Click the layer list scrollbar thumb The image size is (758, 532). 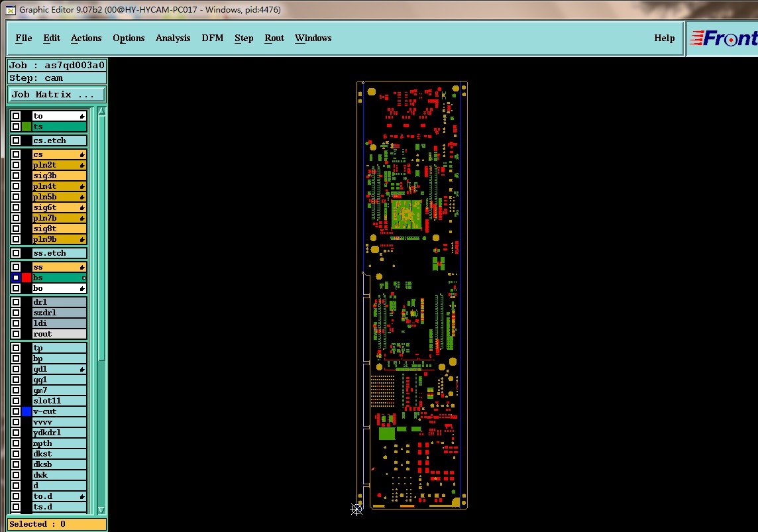tap(101, 239)
